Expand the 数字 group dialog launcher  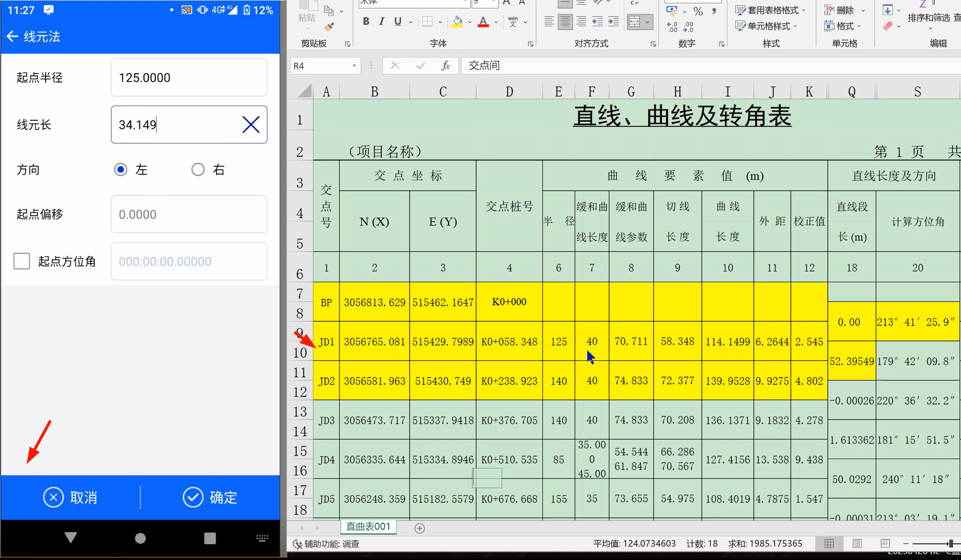coord(721,44)
